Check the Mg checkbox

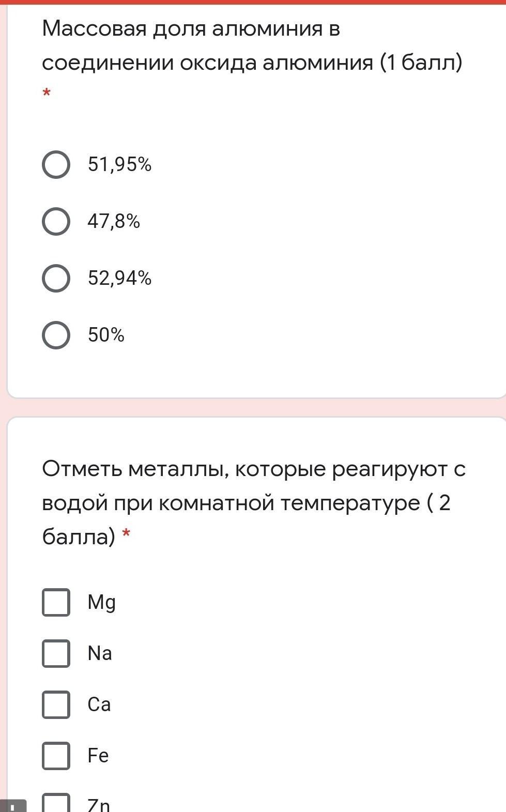[x=56, y=603]
